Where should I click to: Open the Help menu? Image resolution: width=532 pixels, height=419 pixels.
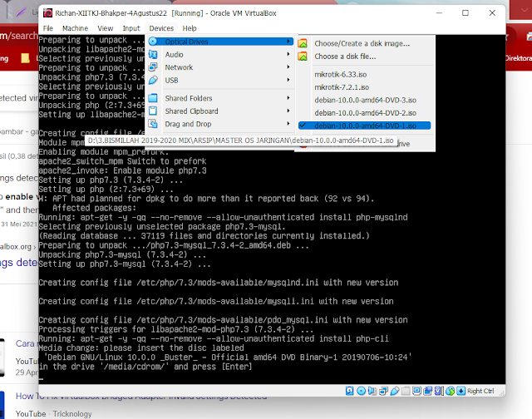(x=190, y=28)
